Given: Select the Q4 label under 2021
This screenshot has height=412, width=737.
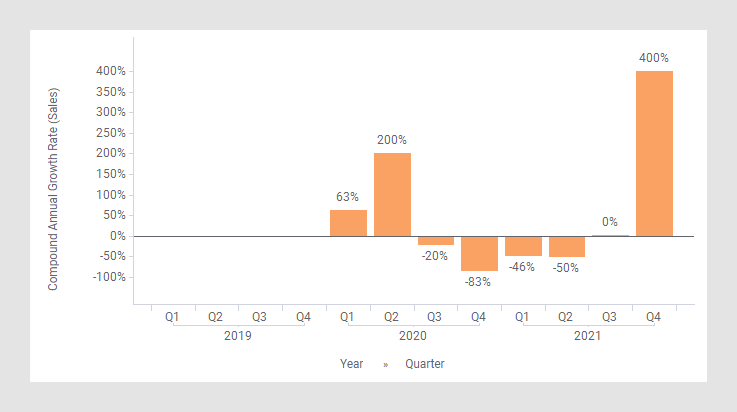Looking at the screenshot, I should coord(653,317).
